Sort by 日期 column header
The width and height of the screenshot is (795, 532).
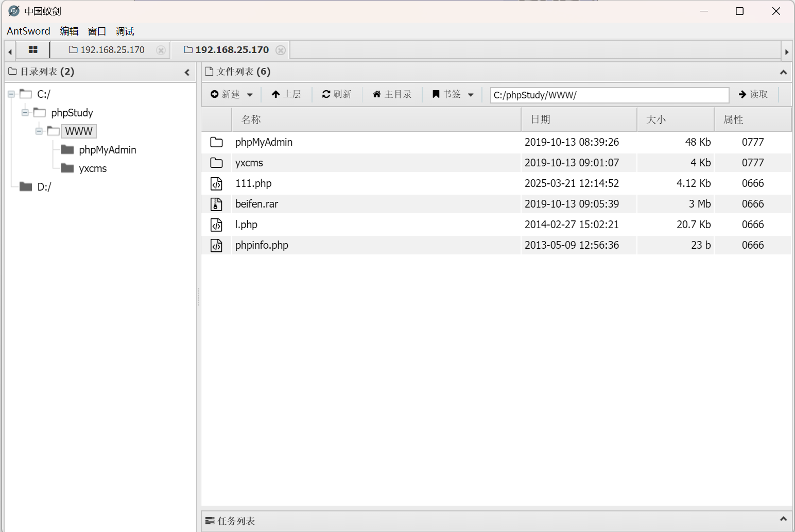579,119
